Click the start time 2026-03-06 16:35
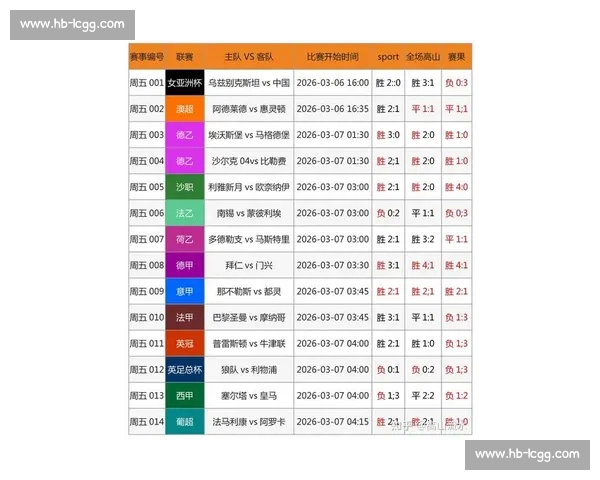 (333, 109)
